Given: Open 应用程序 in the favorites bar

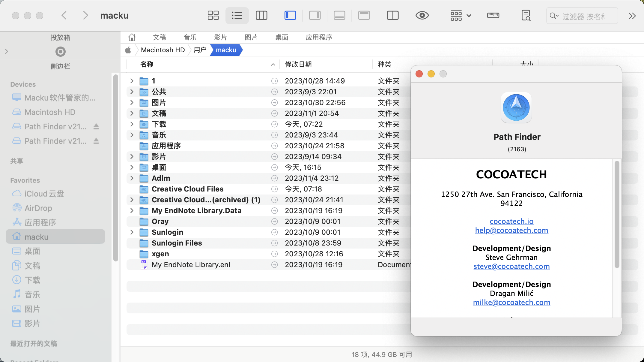Looking at the screenshot, I should coord(319,37).
